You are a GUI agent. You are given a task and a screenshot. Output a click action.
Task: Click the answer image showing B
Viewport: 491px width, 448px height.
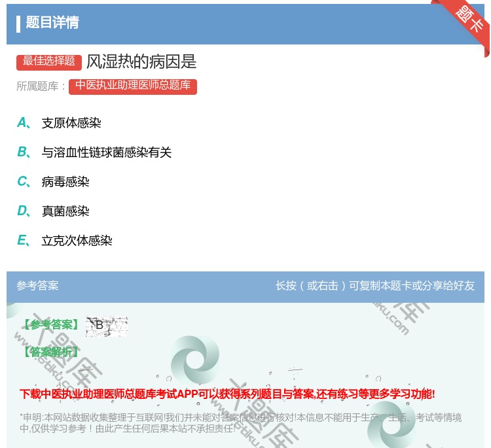tap(107, 326)
